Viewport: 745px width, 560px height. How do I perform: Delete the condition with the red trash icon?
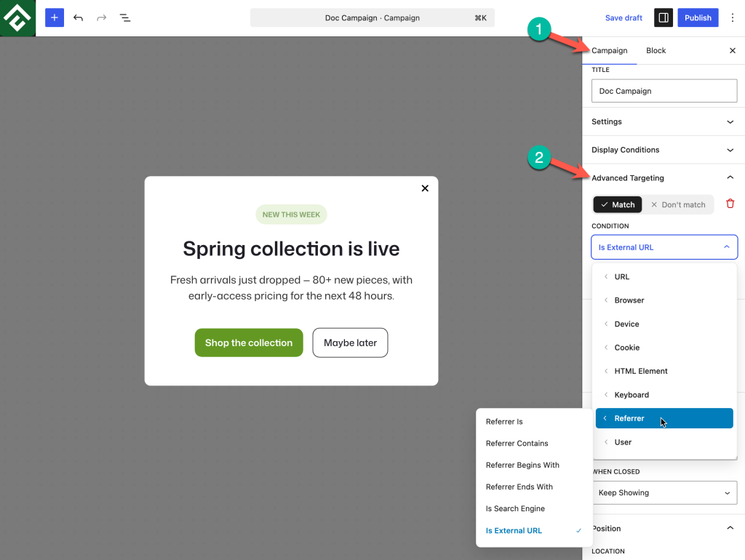(x=730, y=204)
